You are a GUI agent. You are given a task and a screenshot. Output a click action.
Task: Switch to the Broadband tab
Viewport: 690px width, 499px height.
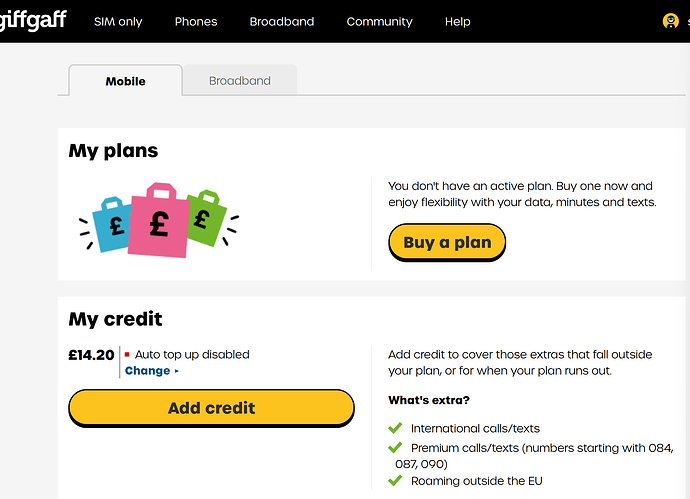tap(240, 81)
